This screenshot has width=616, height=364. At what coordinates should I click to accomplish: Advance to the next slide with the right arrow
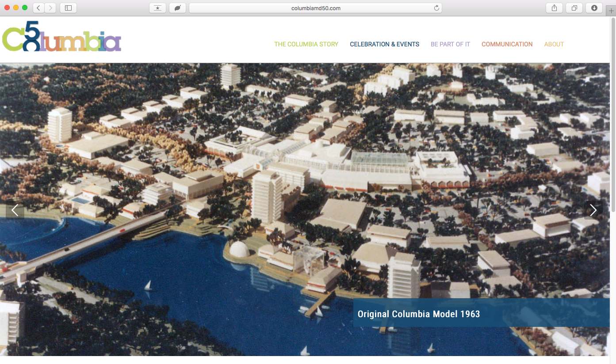point(593,210)
